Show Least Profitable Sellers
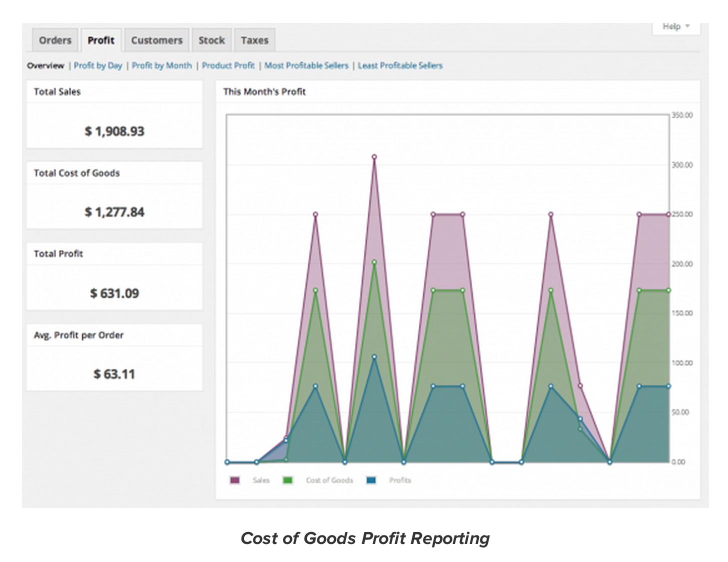This screenshot has height=562, width=728. pos(400,65)
